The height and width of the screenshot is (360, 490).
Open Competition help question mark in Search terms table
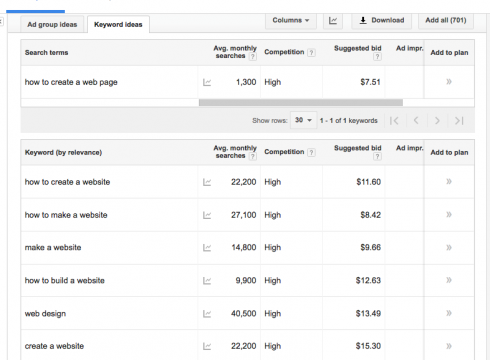click(x=311, y=52)
